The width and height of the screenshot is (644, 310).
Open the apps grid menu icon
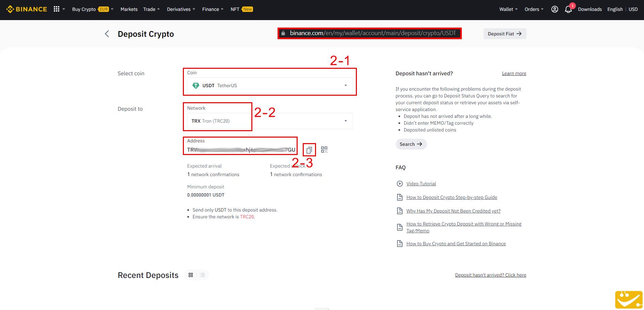(57, 9)
